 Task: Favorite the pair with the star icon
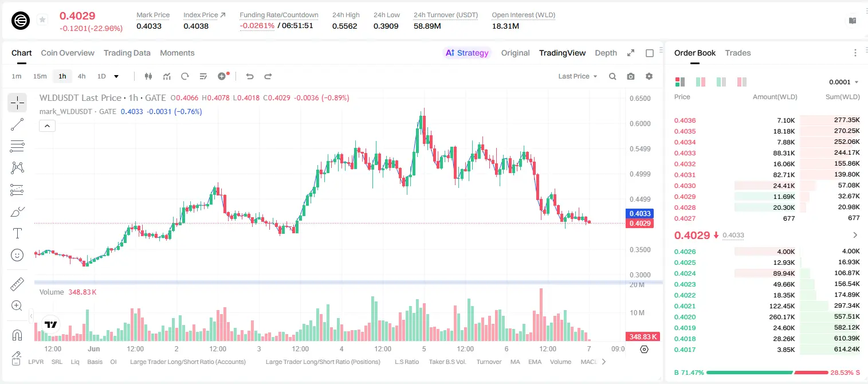click(x=42, y=20)
